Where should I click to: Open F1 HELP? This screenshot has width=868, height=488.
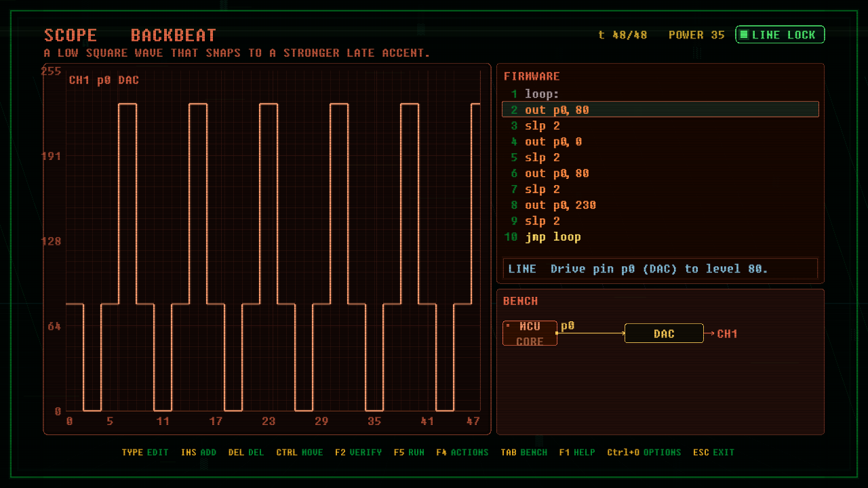pyautogui.click(x=577, y=452)
